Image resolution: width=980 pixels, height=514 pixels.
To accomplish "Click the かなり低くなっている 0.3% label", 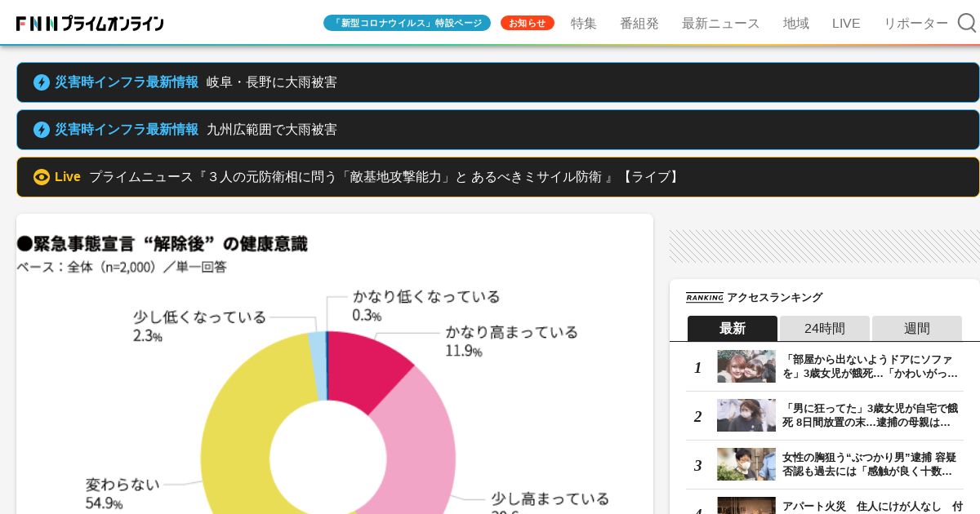I will [426, 305].
